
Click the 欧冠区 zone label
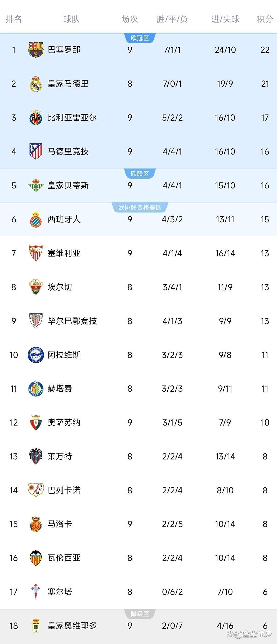[x=140, y=38]
